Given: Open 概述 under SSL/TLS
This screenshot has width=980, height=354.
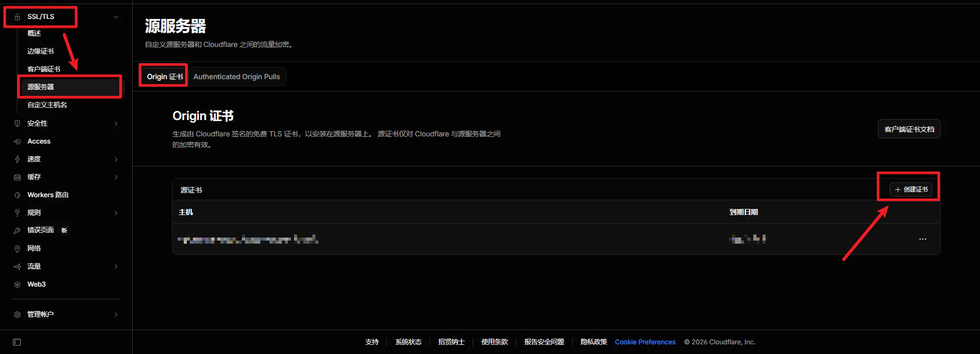Looking at the screenshot, I should (34, 33).
